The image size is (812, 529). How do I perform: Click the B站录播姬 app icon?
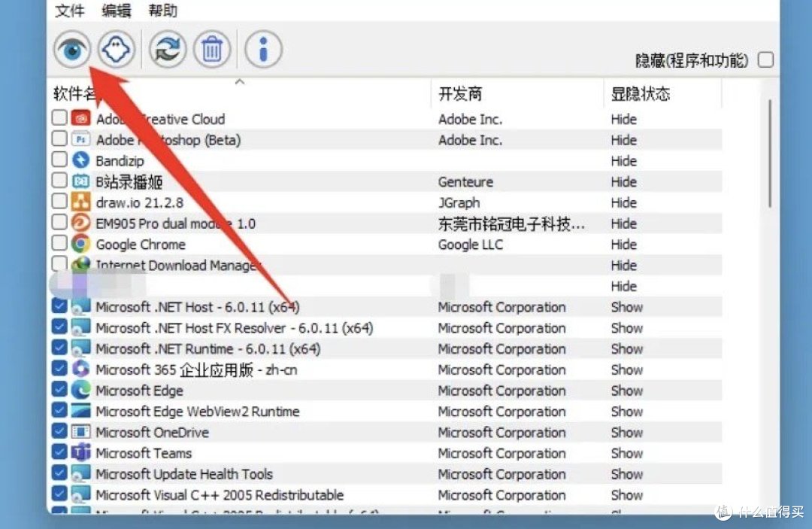point(80,181)
